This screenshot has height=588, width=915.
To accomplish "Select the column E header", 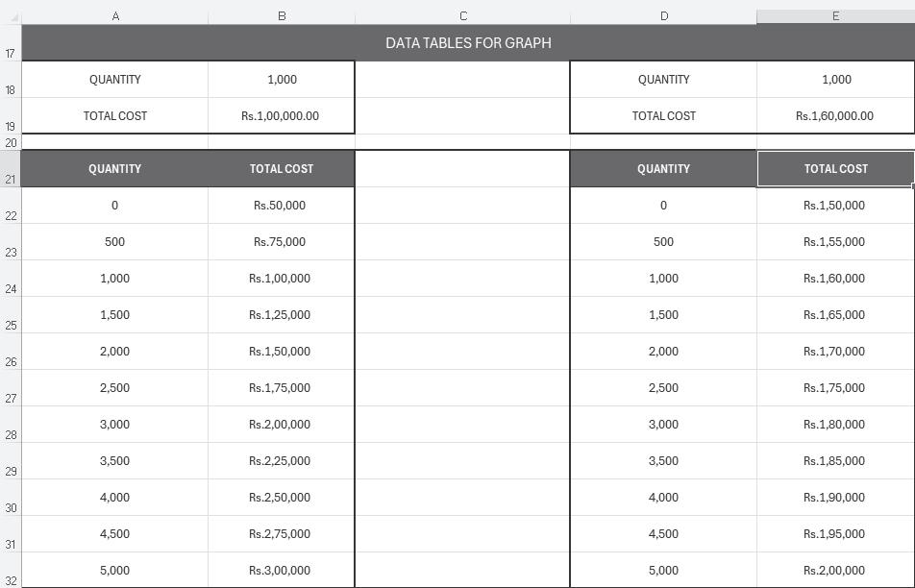I will click(x=835, y=16).
